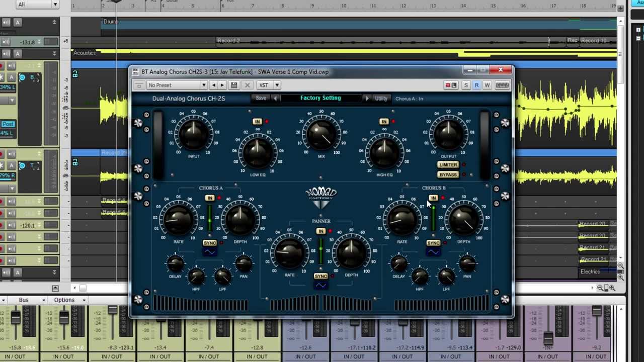Click the pin button left of No Preset
This screenshot has height=362, width=644.
point(139,85)
